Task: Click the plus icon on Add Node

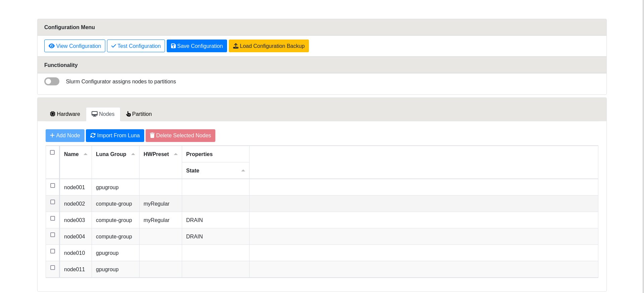Action: coord(52,135)
